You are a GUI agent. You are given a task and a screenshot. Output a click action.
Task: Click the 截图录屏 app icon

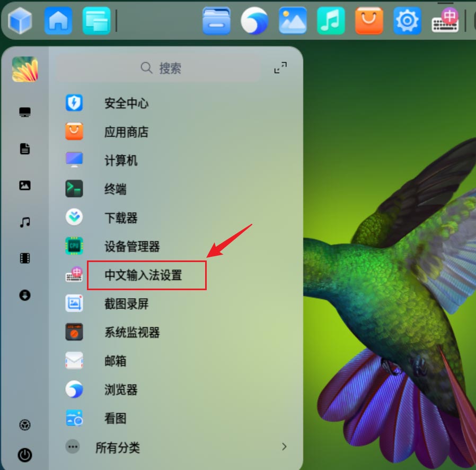[74, 303]
